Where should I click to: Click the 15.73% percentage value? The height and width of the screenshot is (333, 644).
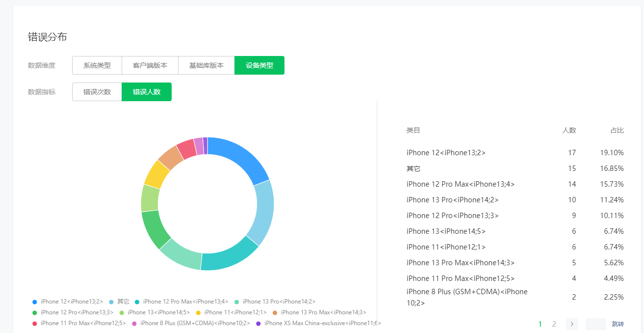point(612,184)
